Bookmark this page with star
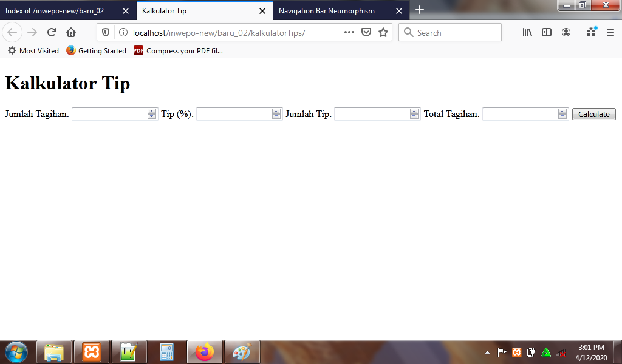 click(x=383, y=33)
